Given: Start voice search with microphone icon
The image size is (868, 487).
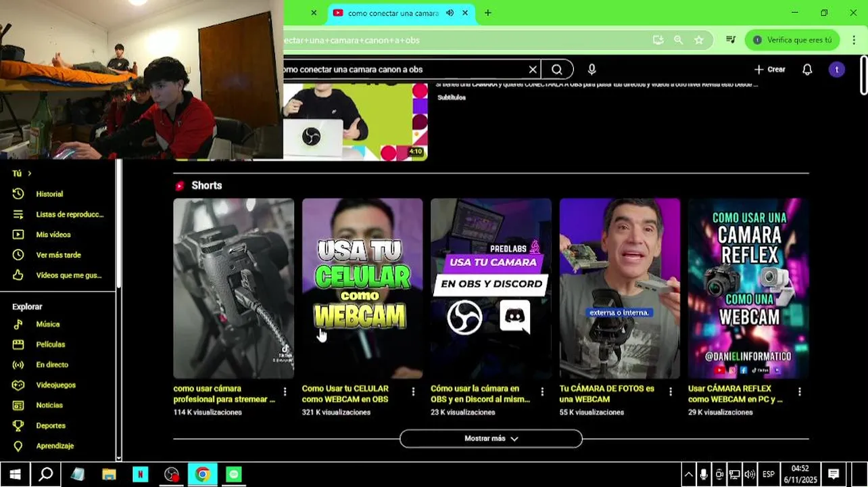Looking at the screenshot, I should tap(592, 70).
